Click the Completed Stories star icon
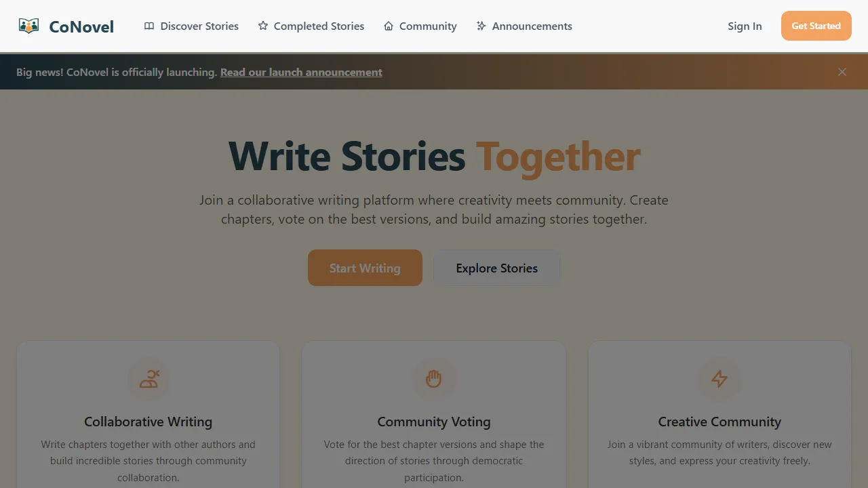This screenshot has height=488, width=868. point(262,26)
